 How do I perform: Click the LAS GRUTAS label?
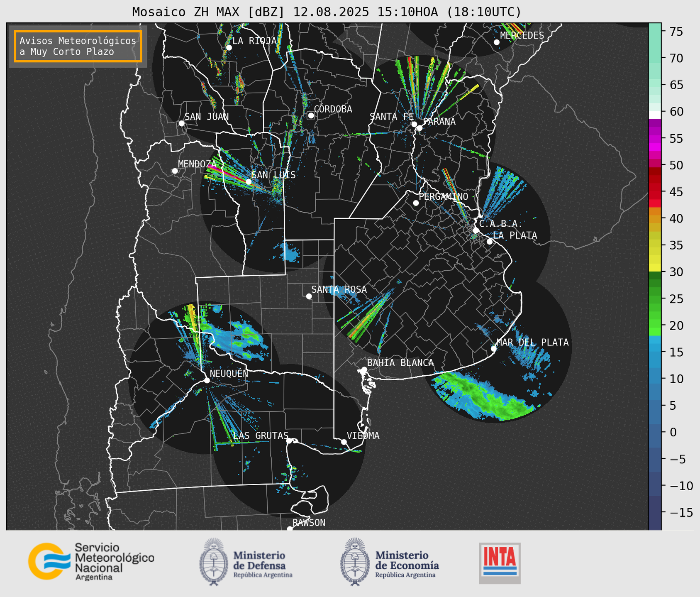click(x=261, y=436)
